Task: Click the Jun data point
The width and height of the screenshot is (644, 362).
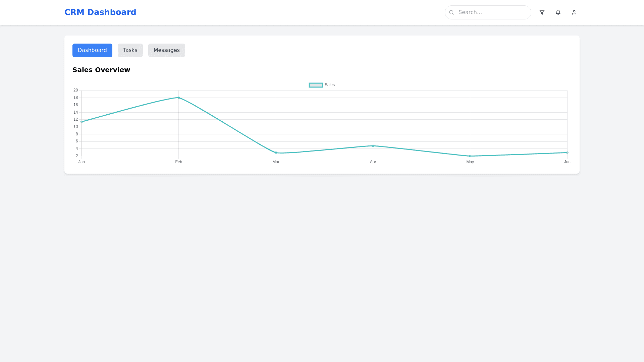Action: [567, 153]
